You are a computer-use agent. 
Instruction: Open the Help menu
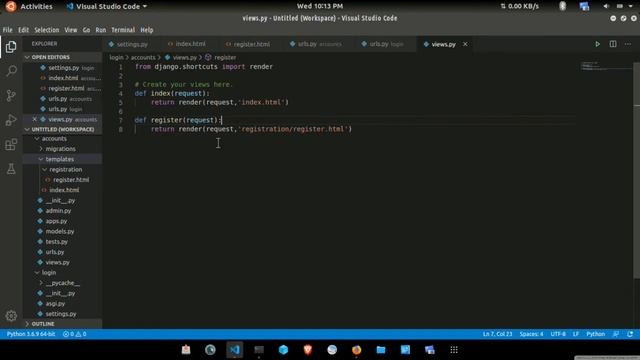pos(147,30)
